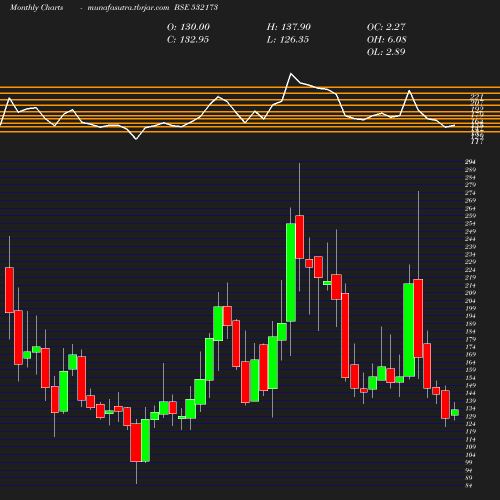This screenshot has width=500, height=500.
Task: Click the 244 price axis label
Action: 470,239
